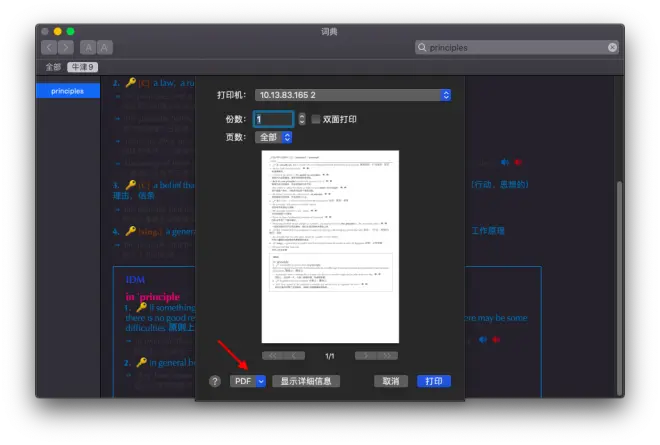Click in the principles search field
660x445 pixels.
pos(517,48)
